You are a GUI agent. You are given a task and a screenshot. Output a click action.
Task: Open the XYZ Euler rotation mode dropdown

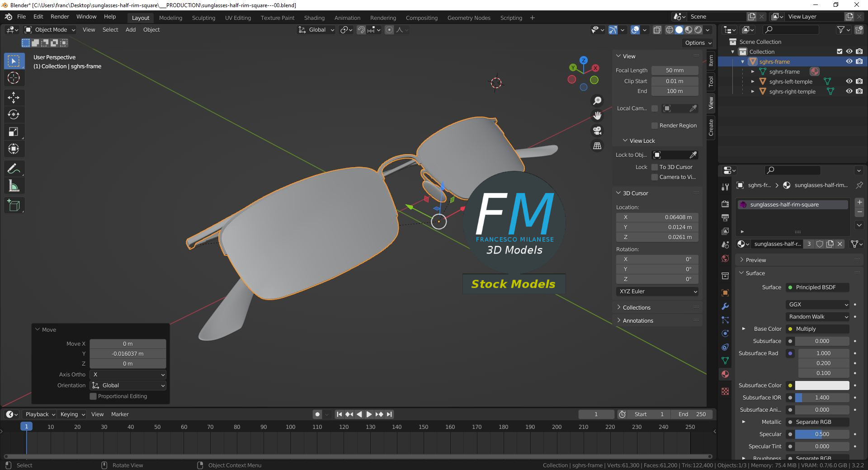pos(657,291)
